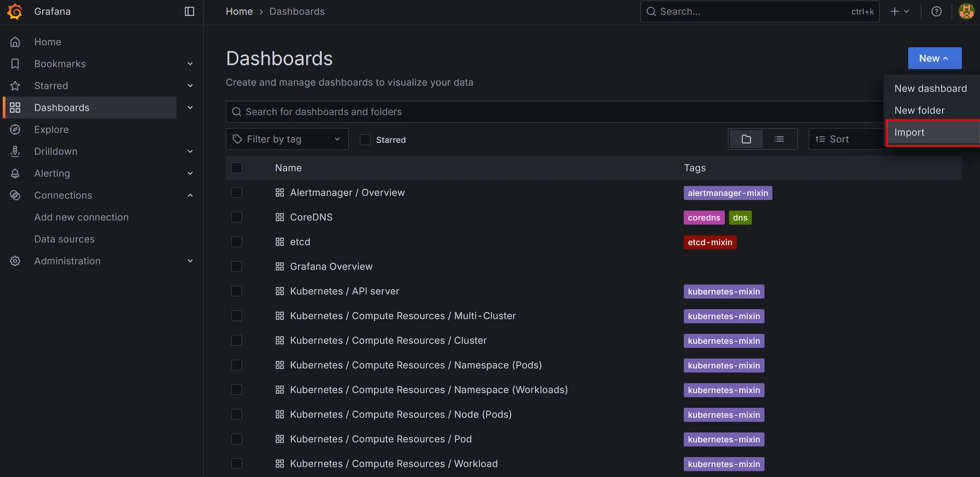Switch to folder view icon

[746, 139]
